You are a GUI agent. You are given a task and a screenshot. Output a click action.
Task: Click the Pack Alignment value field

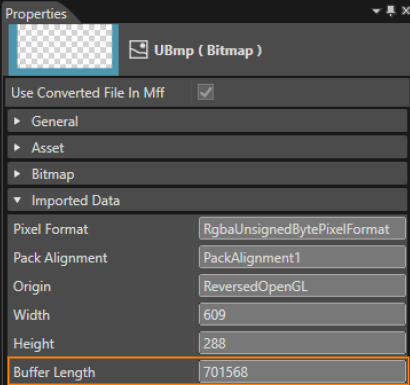(x=302, y=257)
